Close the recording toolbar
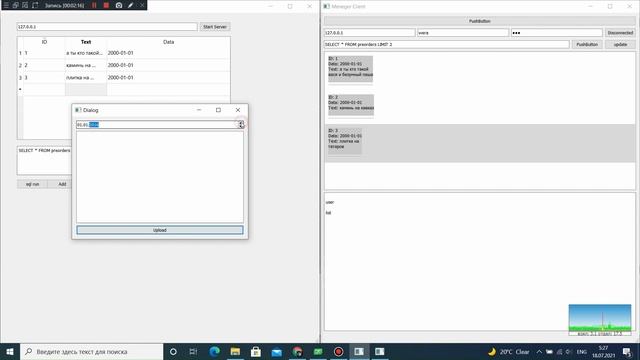The height and width of the screenshot is (360, 640). click(x=142, y=5)
